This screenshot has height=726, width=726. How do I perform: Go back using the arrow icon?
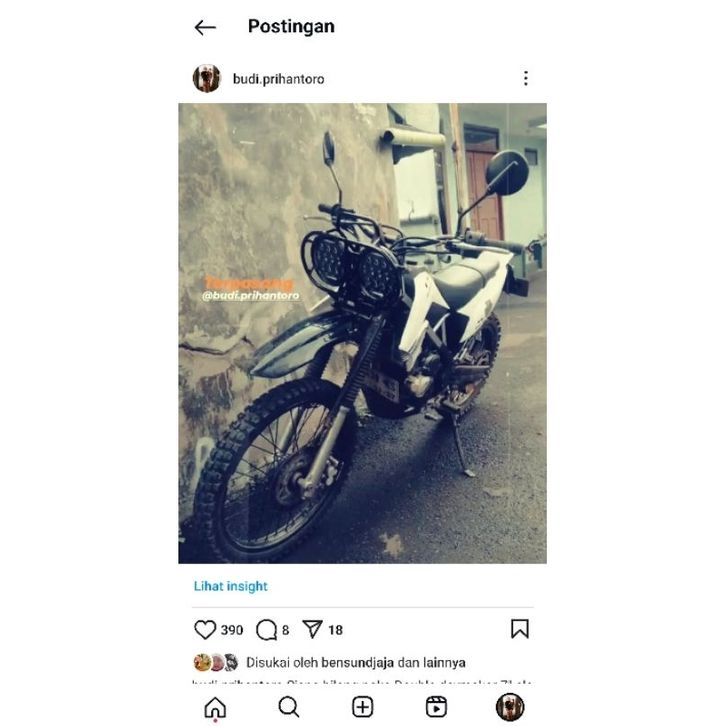click(x=205, y=28)
